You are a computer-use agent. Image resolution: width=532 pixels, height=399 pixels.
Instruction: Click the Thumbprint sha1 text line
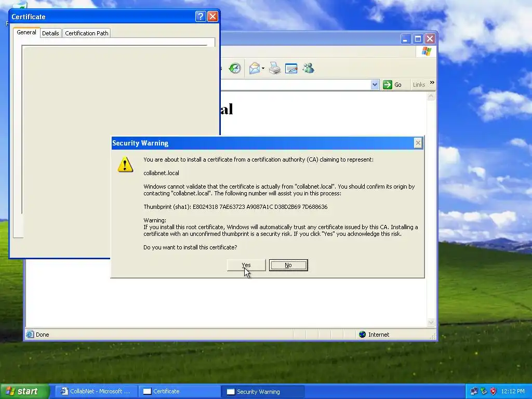(x=235, y=207)
